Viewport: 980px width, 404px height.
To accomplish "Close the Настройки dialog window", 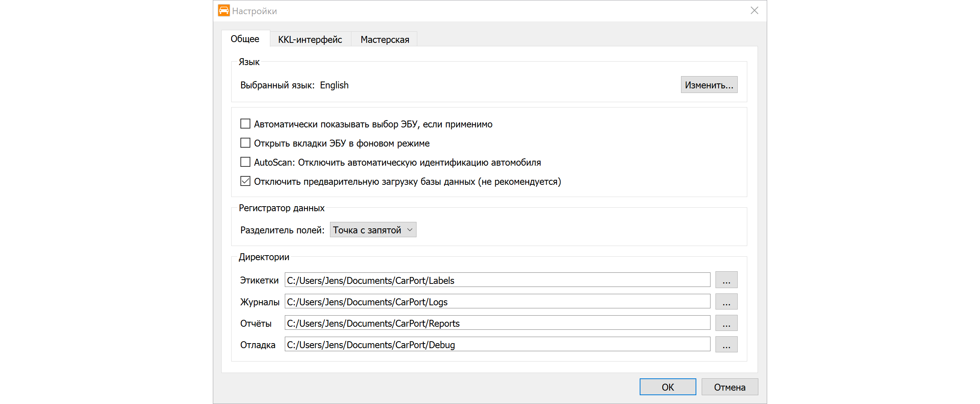I will coord(754,11).
